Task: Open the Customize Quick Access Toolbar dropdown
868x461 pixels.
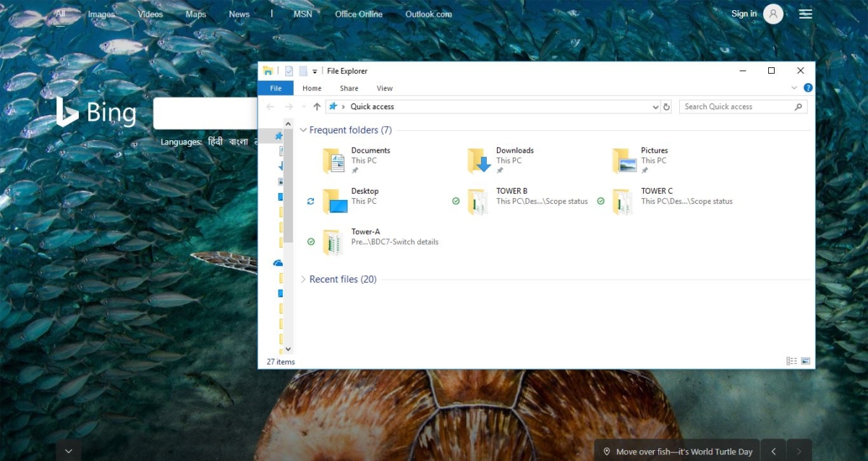Action: (x=314, y=71)
